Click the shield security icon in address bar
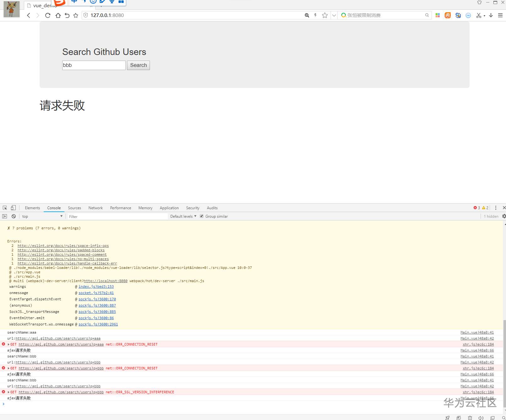Viewport: 506px width, 420px height. coord(85,15)
